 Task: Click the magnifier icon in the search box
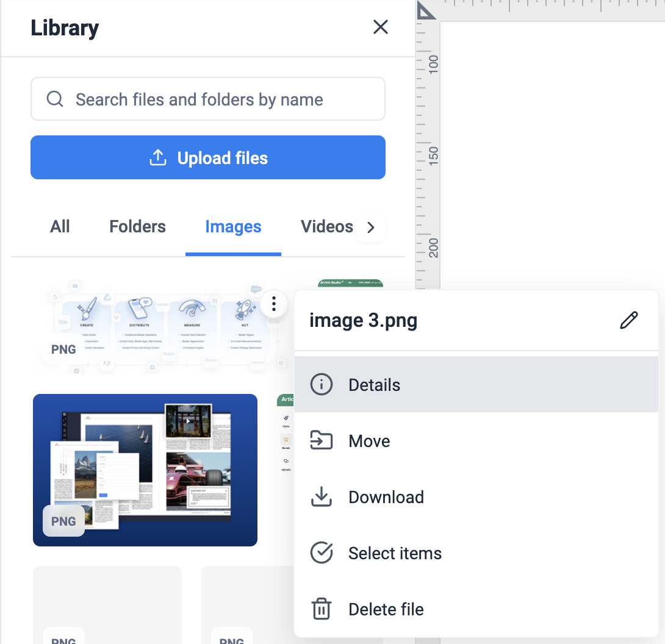(x=55, y=99)
